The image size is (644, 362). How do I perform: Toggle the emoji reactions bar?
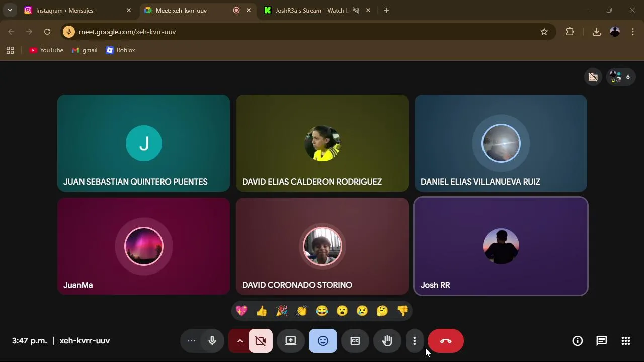tap(323, 341)
